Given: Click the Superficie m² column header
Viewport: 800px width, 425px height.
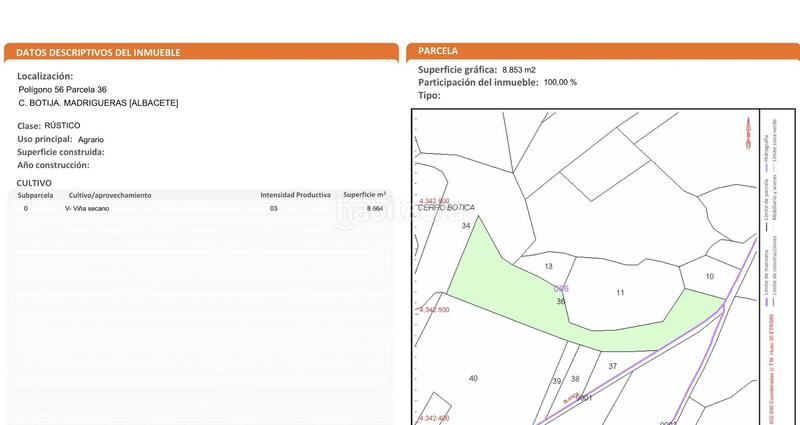Looking at the screenshot, I should click(x=365, y=194).
